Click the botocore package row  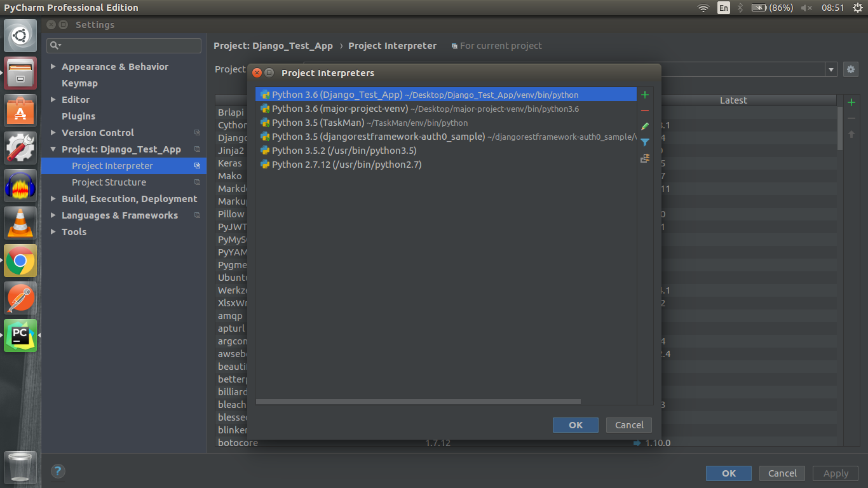coord(526,443)
